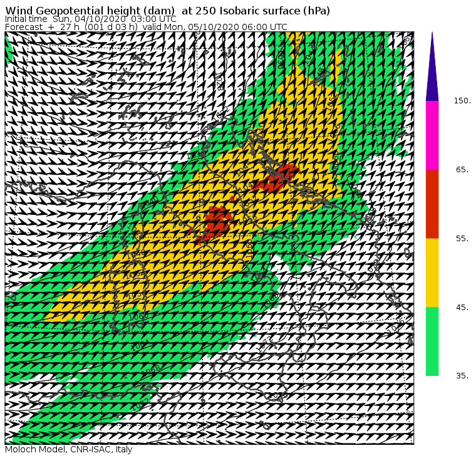The image size is (476, 458).
Task: Click the contour label "1068" near bottom left
Action: tap(151, 370)
